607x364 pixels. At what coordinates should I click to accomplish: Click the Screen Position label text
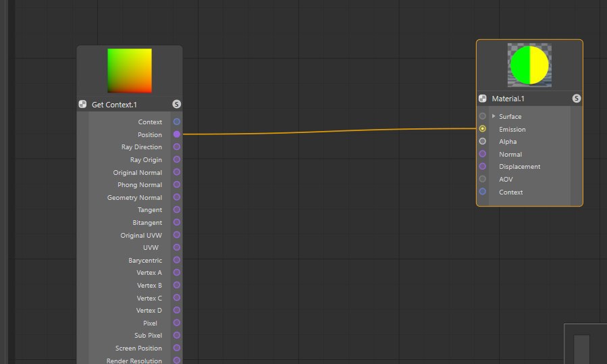[138, 348]
